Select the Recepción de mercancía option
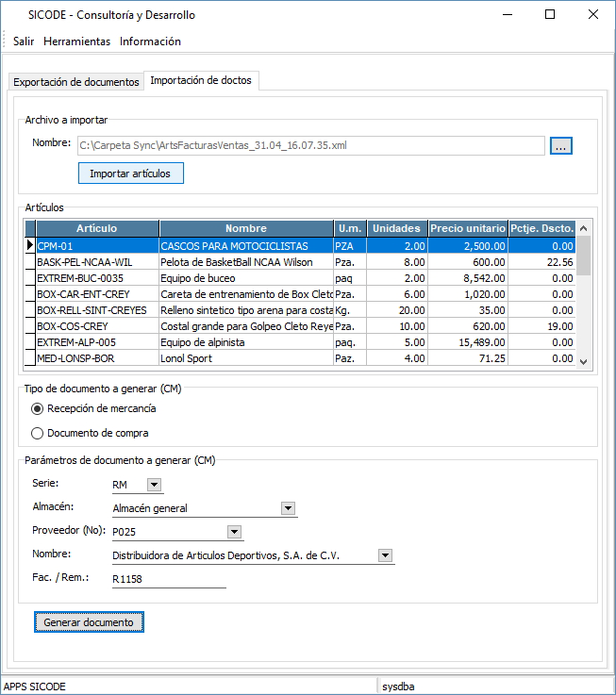The height and width of the screenshot is (695, 616). coord(38,408)
